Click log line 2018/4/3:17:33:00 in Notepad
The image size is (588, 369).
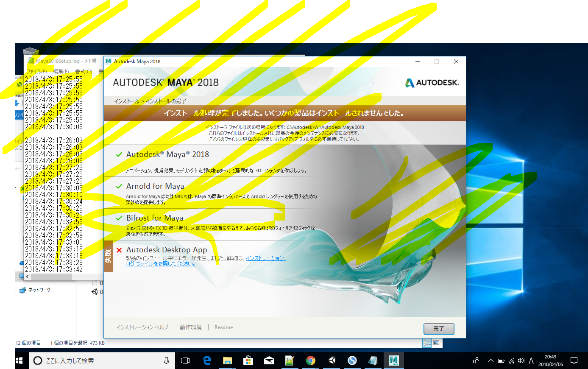point(54,242)
